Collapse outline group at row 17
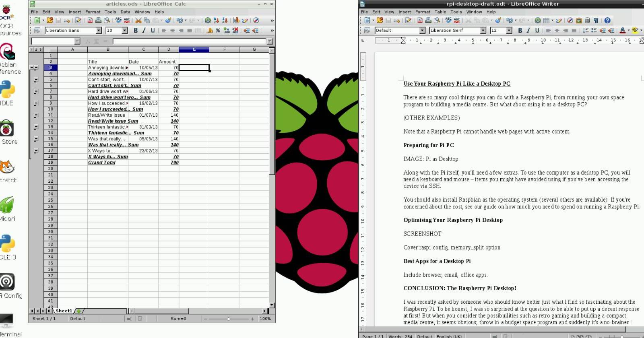 click(36, 151)
